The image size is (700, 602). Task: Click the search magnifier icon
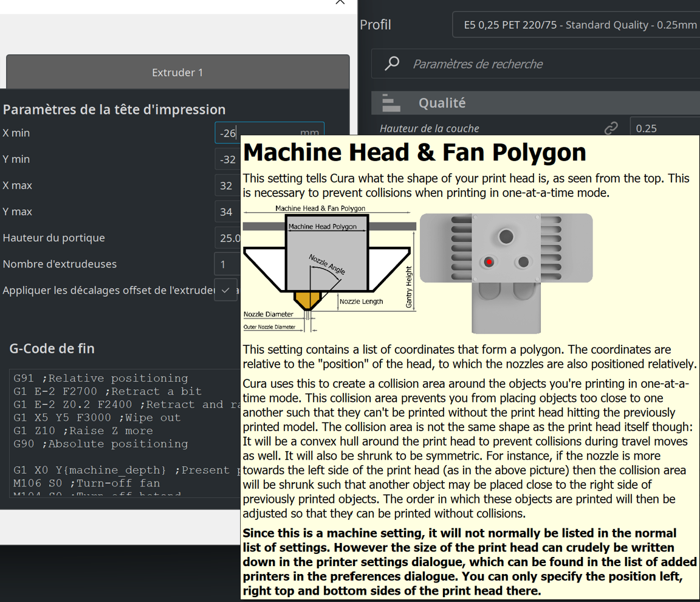tap(392, 63)
